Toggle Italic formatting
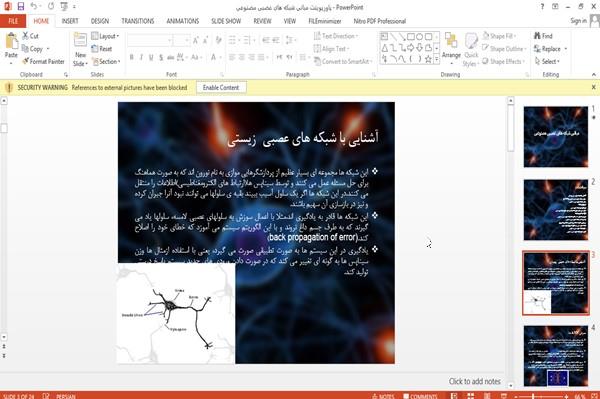Screen dimensions: 600x399 tap(141, 57)
